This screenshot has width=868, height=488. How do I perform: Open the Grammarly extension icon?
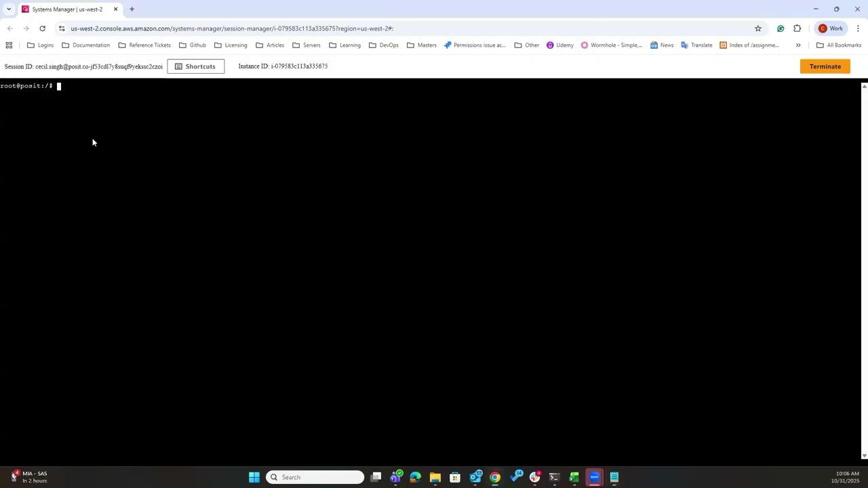(781, 28)
